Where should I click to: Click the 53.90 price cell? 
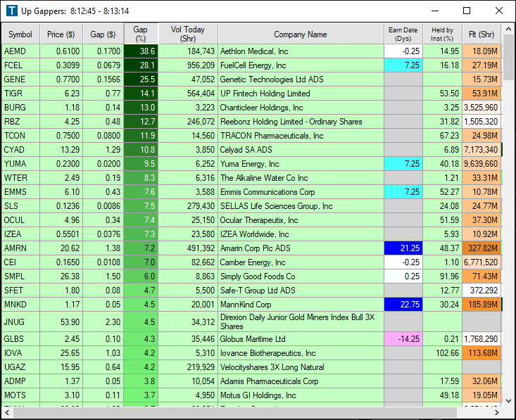tap(61, 322)
